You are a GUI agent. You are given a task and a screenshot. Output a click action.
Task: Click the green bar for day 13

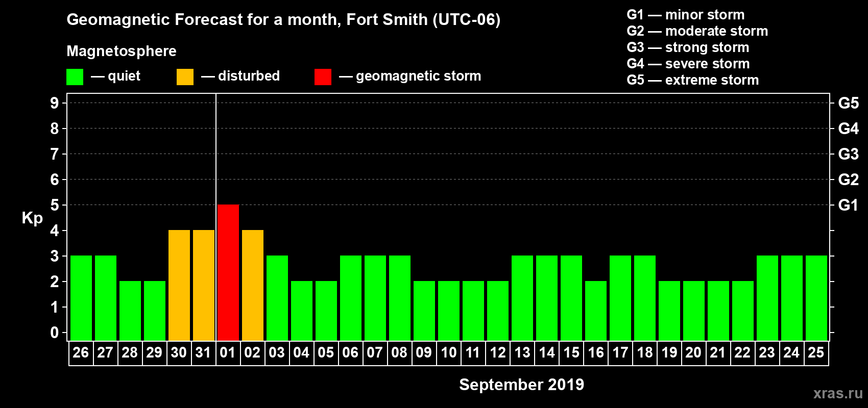point(522,298)
